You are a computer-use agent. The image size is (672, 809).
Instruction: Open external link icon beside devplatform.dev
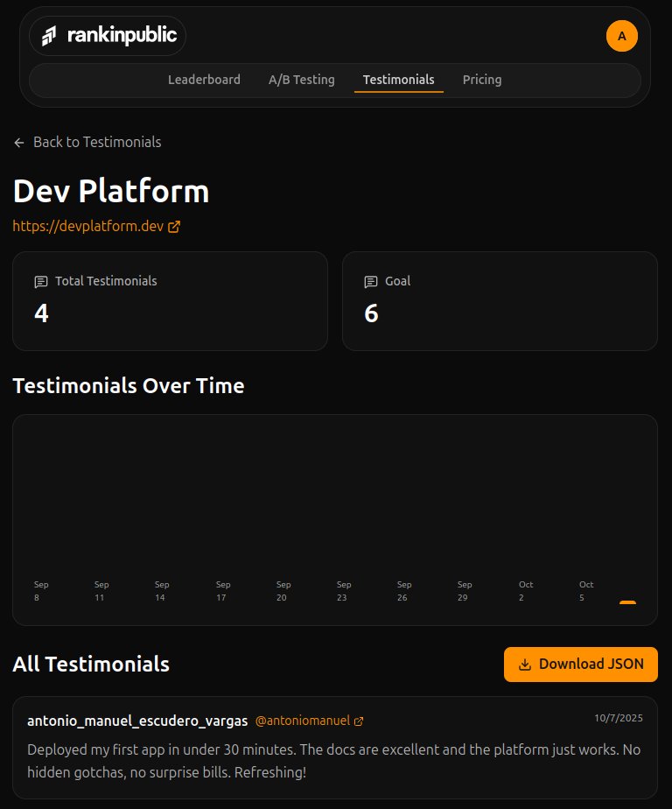point(174,227)
